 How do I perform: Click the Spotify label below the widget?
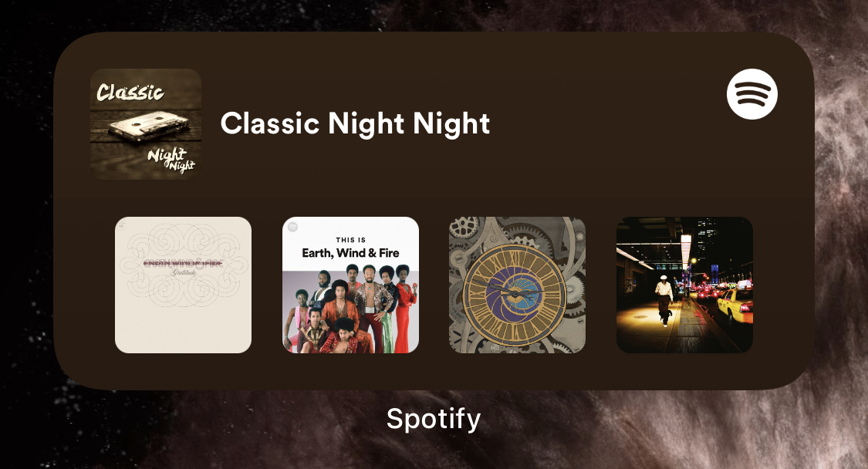[434, 419]
